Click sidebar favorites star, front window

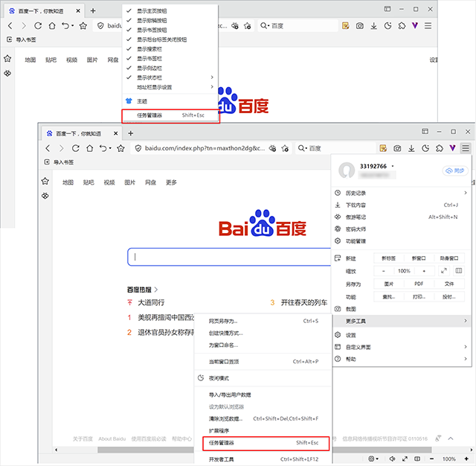(45, 182)
